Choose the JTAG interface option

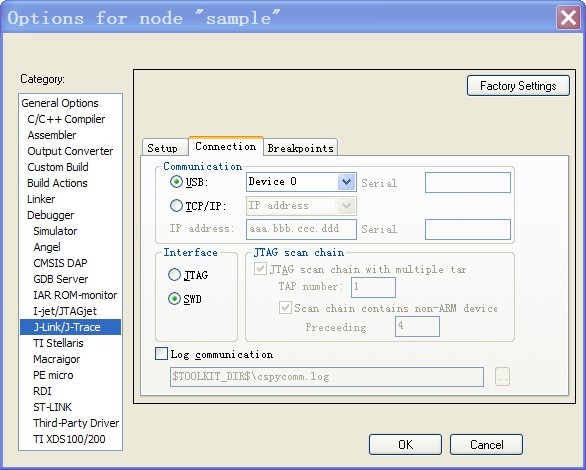tap(174, 275)
